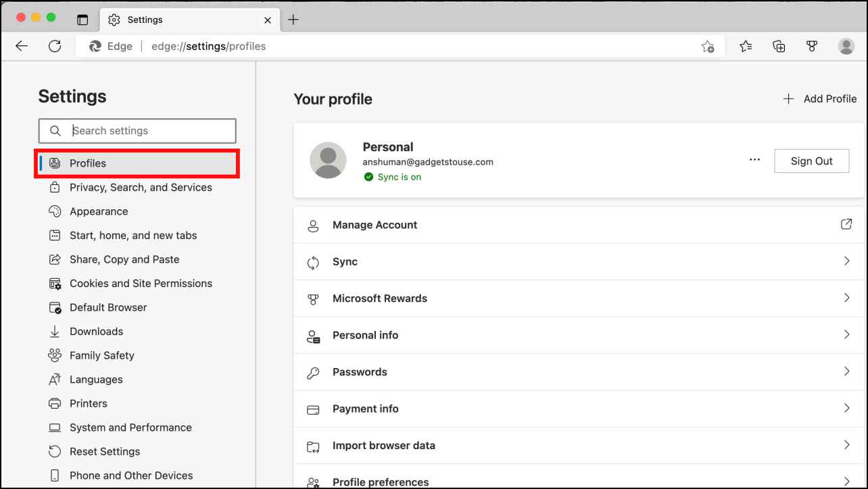
Task: Click the anshuman@gadgetstouse.com email text
Action: click(428, 162)
